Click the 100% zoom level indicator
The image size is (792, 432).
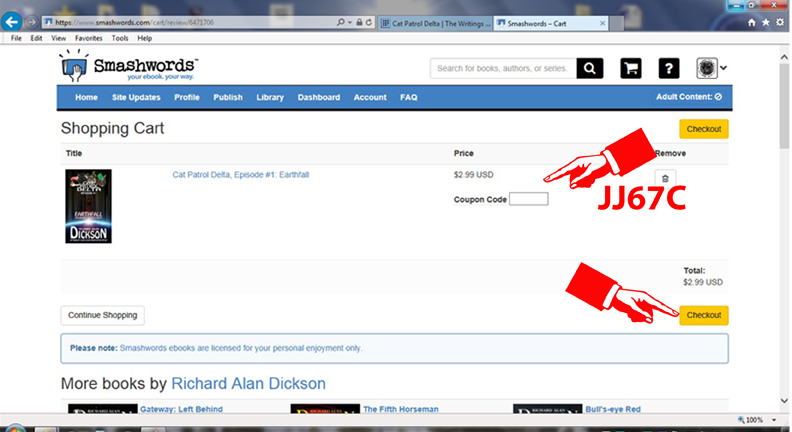[x=751, y=420]
